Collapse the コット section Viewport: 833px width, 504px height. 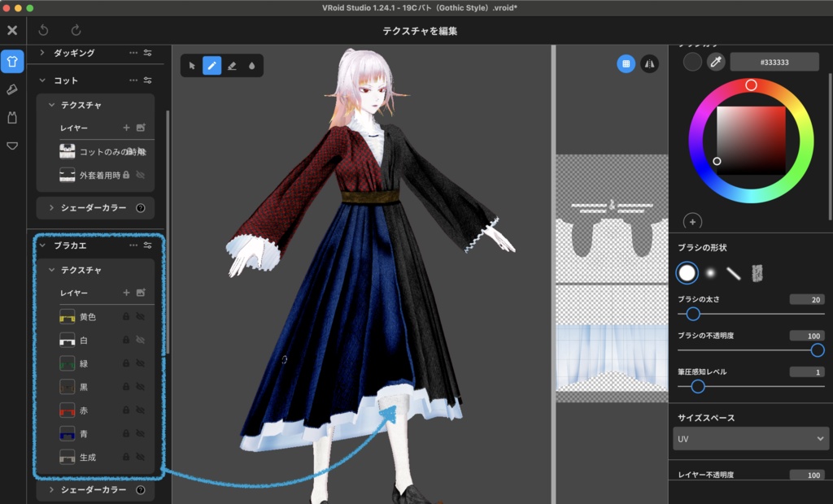[43, 80]
